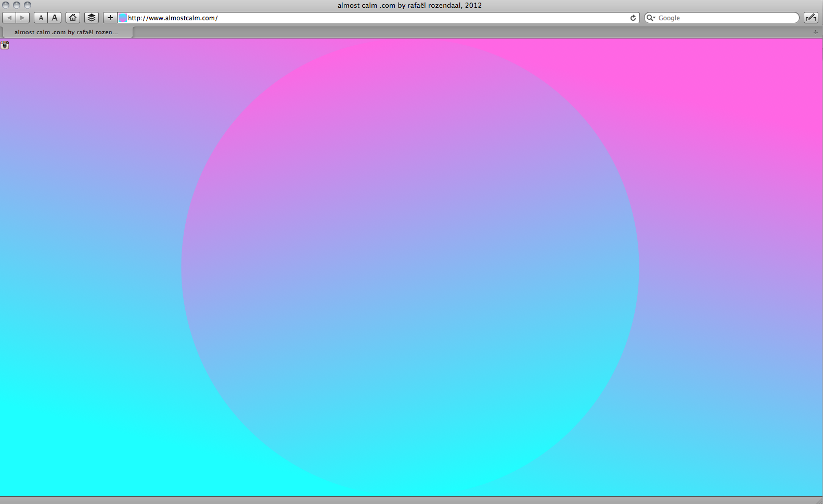The height and width of the screenshot is (504, 823).
Task: Close the window with the first traffic light
Action: point(6,5)
